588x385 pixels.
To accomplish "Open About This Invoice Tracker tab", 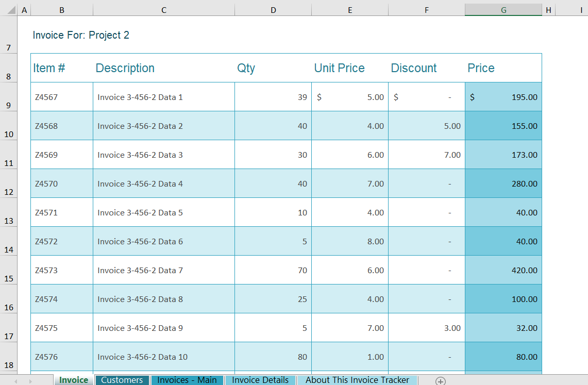I will coord(357,380).
